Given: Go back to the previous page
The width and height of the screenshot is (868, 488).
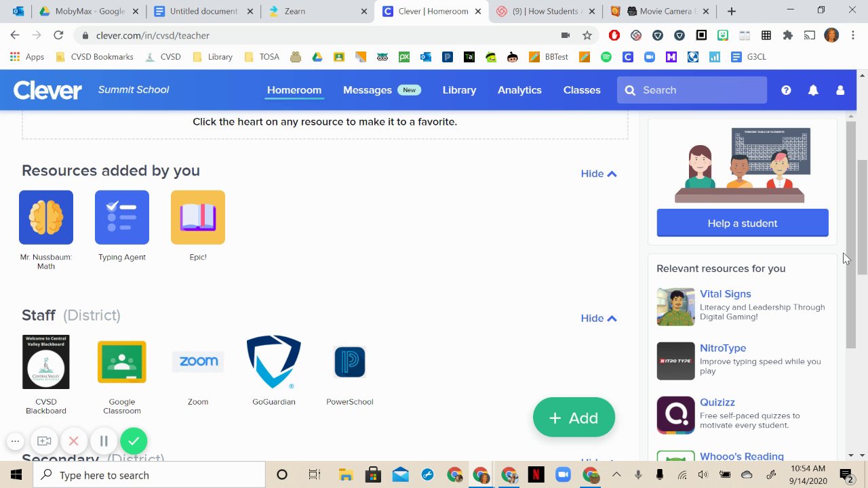Looking at the screenshot, I should [15, 35].
